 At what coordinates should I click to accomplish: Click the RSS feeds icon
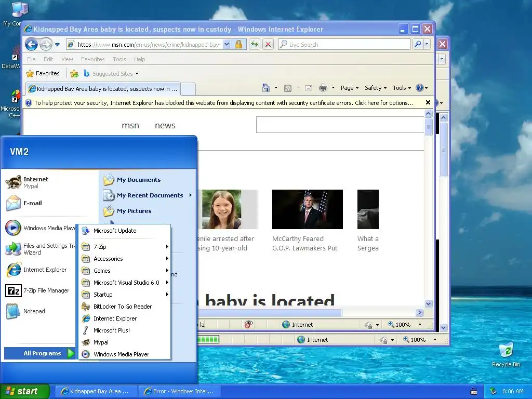(x=288, y=88)
